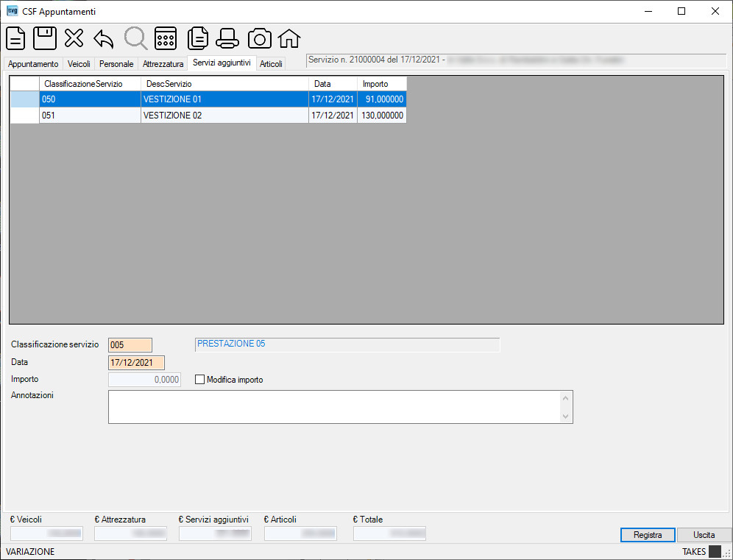The image size is (733, 560).
Task: Click the printer icon
Action: [227, 38]
